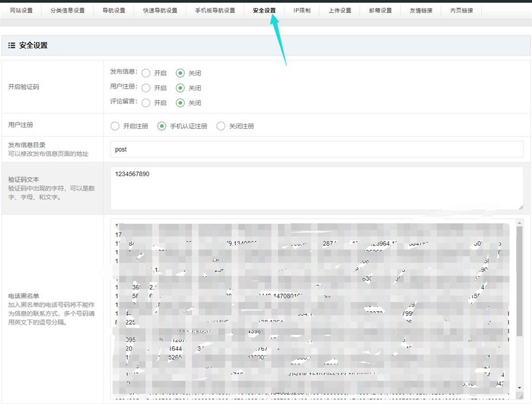Click the blacklist scrollbar down arrow
The image size is (532, 404).
tap(520, 387)
